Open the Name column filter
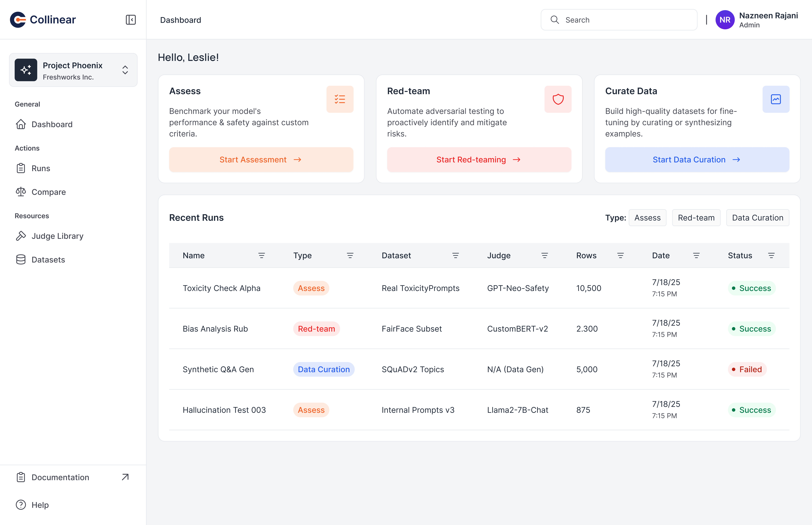Image resolution: width=812 pixels, height=525 pixels. pyautogui.click(x=262, y=255)
